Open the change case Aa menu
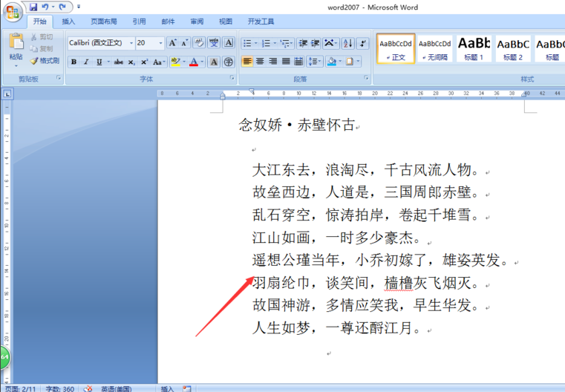This screenshot has height=392, width=565. point(159,62)
